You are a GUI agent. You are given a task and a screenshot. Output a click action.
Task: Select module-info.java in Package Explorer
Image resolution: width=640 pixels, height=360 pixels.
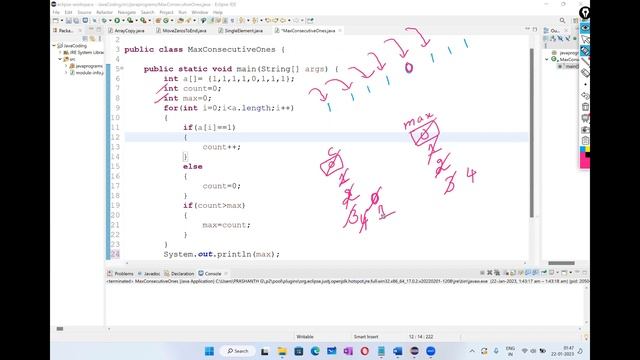87,73
